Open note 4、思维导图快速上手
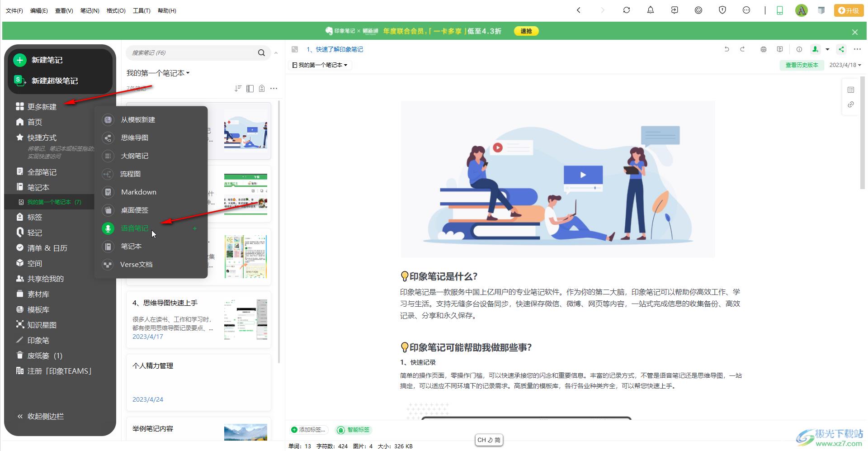 (199, 320)
